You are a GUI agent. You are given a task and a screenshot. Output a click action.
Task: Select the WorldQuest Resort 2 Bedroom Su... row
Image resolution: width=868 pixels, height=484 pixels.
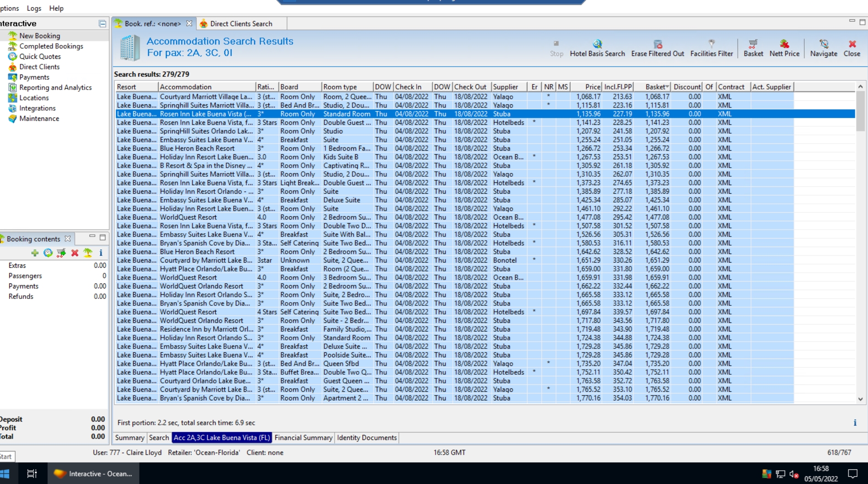pyautogui.click(x=485, y=217)
